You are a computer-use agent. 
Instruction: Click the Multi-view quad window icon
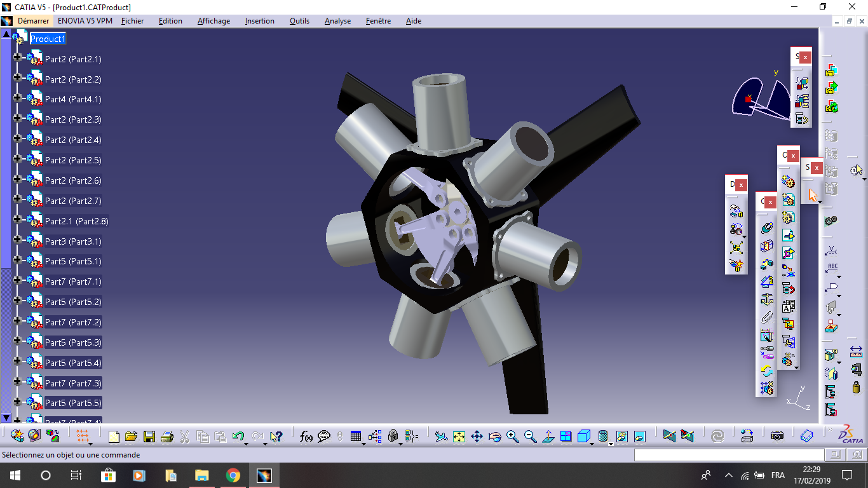point(566,437)
